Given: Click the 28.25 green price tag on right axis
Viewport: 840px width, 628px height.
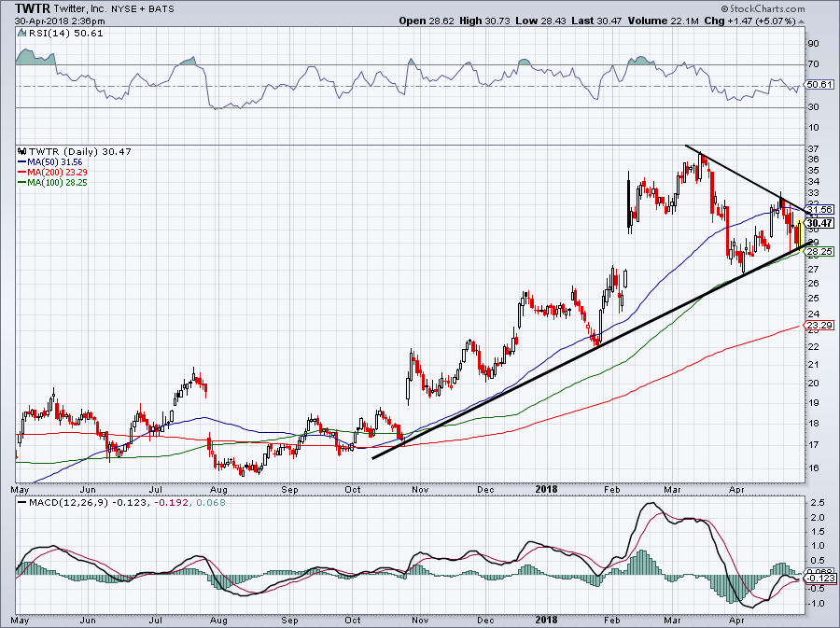Looking at the screenshot, I should tap(819, 251).
